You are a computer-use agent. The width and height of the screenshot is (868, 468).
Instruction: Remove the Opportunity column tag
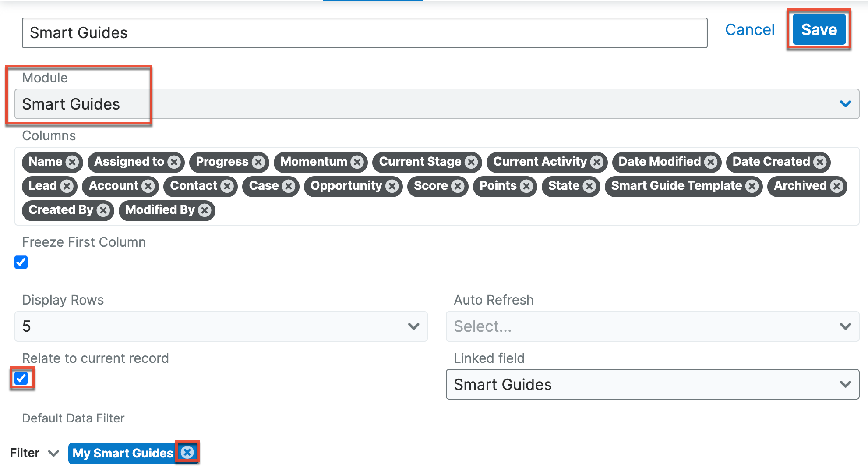point(392,186)
